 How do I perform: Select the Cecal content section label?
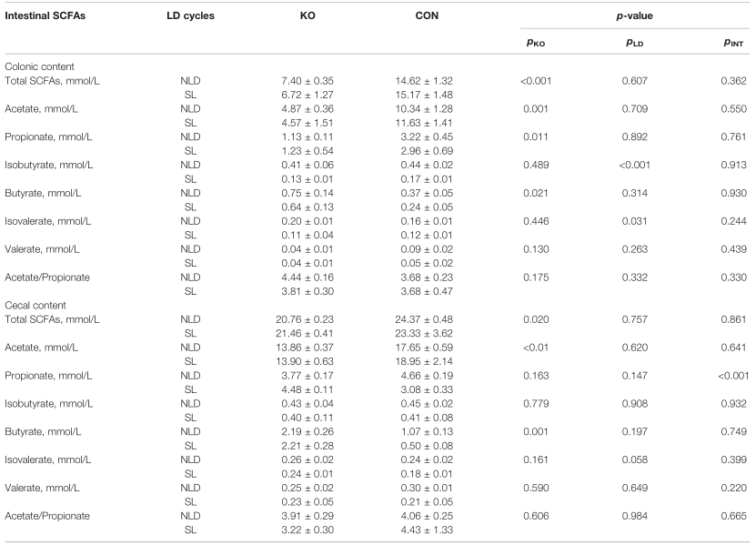[35, 306]
